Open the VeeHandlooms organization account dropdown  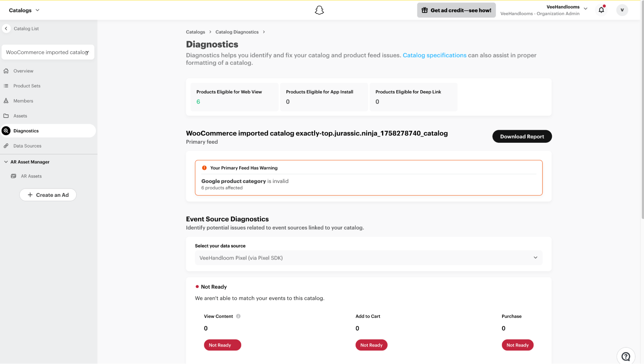pos(585,9)
